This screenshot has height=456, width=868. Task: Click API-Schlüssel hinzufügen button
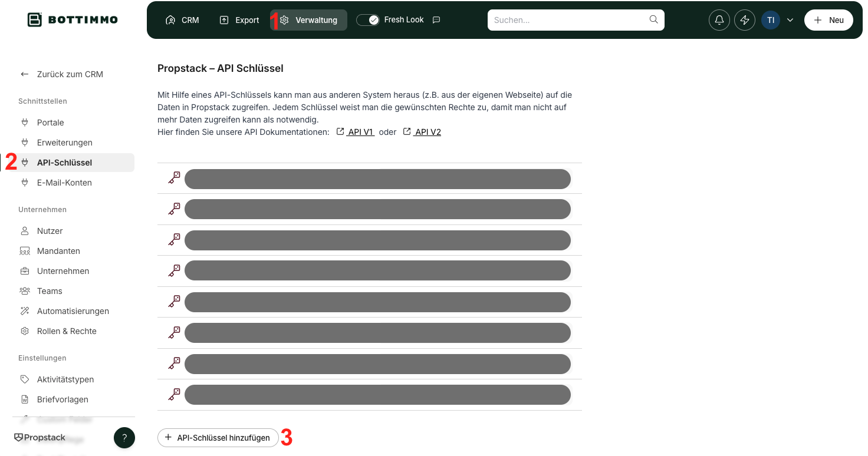218,438
